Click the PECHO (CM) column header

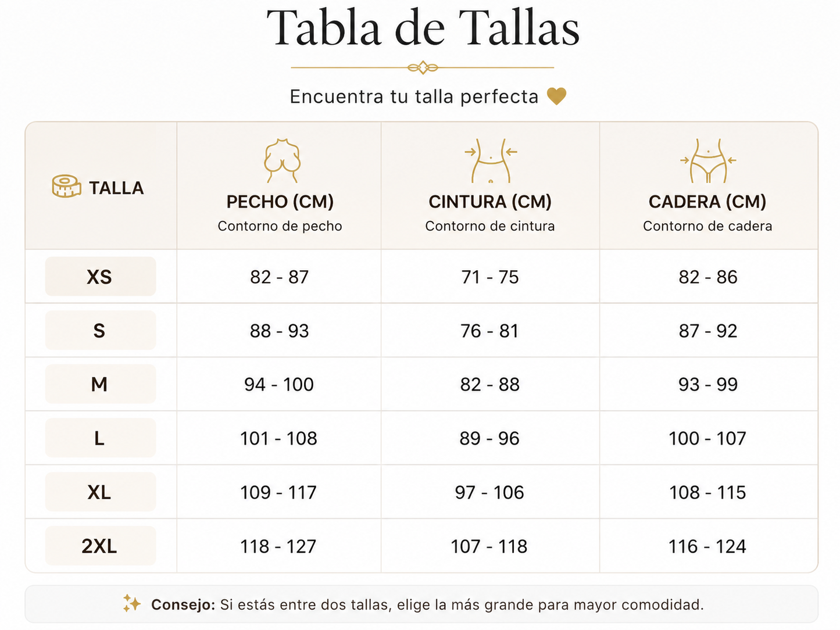click(x=280, y=202)
